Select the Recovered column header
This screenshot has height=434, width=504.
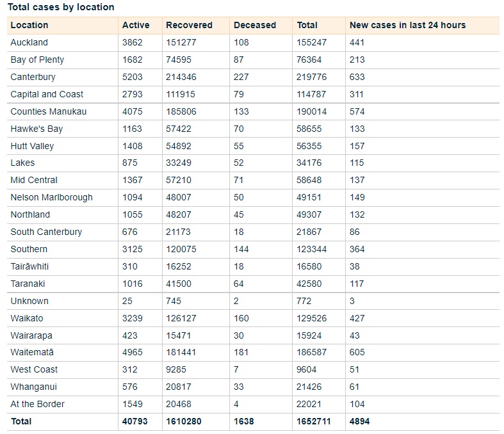coord(189,25)
